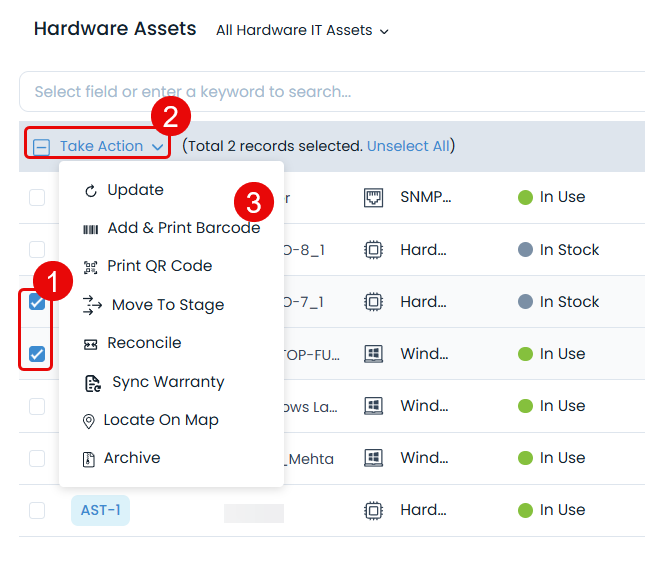
Task: Click the Add & Print Barcode icon
Action: pos(90,228)
